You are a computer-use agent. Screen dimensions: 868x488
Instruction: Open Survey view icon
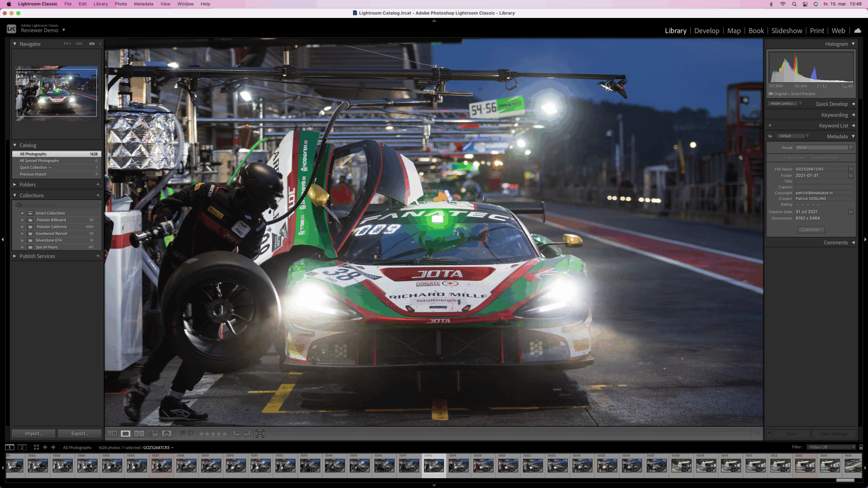[153, 433]
